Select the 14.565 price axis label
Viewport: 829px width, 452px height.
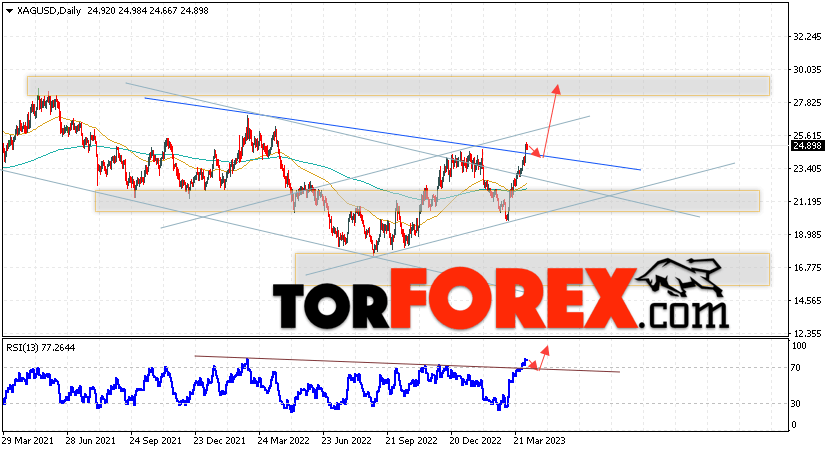807,301
